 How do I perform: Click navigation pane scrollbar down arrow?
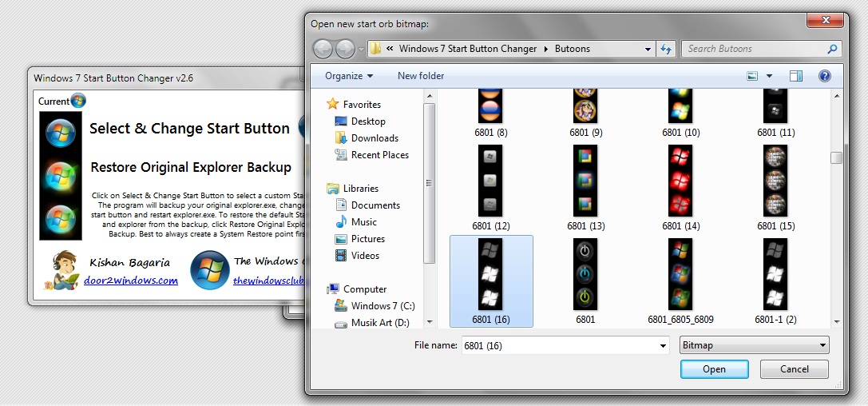pyautogui.click(x=430, y=322)
